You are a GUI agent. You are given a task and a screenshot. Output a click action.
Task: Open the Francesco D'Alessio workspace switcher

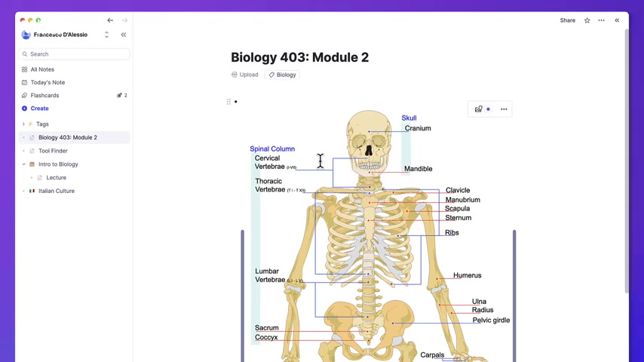coord(106,35)
